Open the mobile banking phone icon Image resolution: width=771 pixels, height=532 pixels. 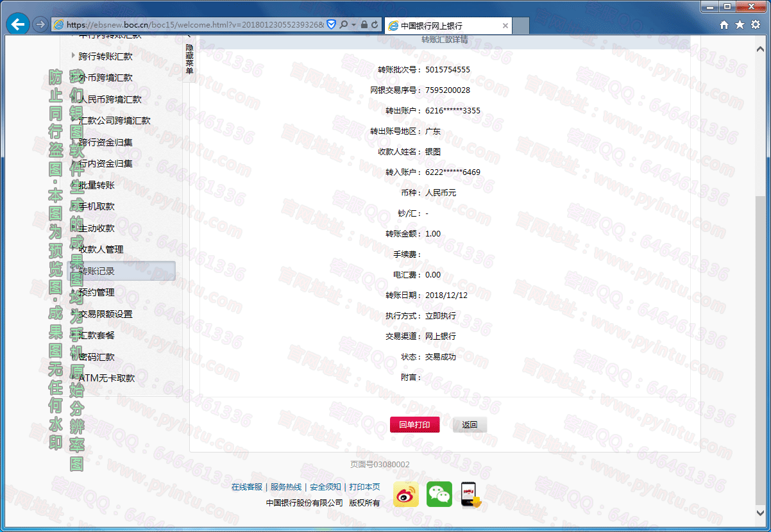tap(471, 494)
